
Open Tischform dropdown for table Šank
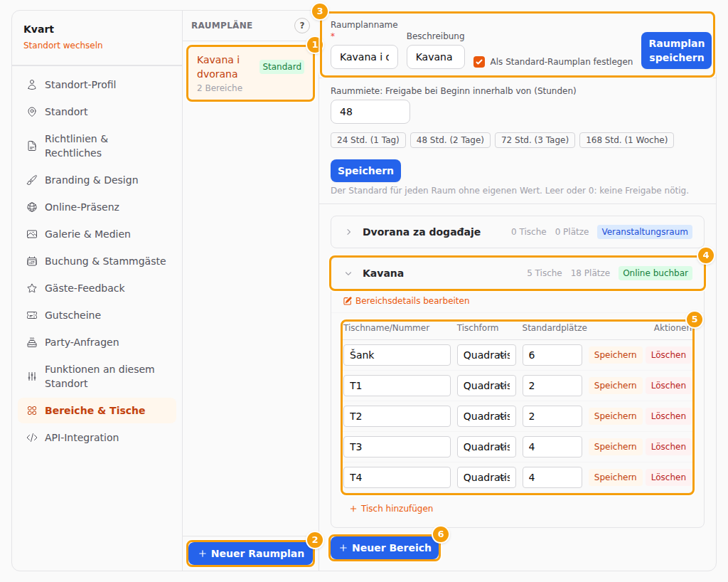pyautogui.click(x=486, y=355)
